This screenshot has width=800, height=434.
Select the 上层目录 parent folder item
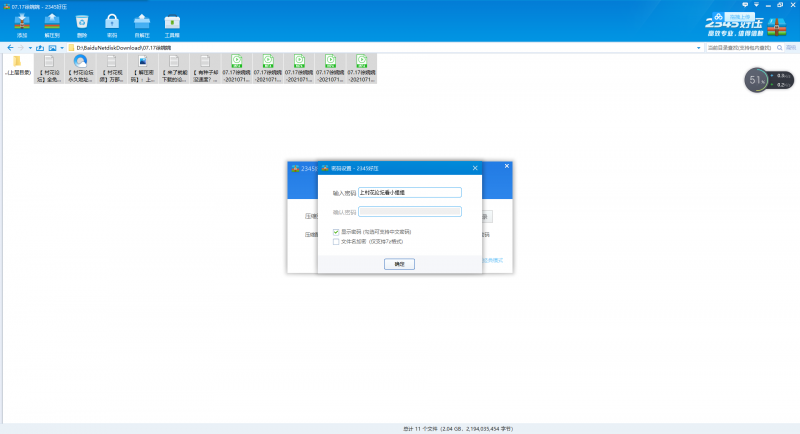tap(17, 66)
